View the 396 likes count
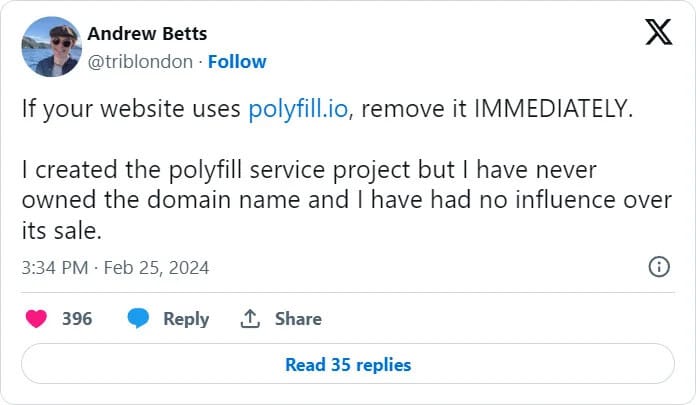 coord(77,319)
